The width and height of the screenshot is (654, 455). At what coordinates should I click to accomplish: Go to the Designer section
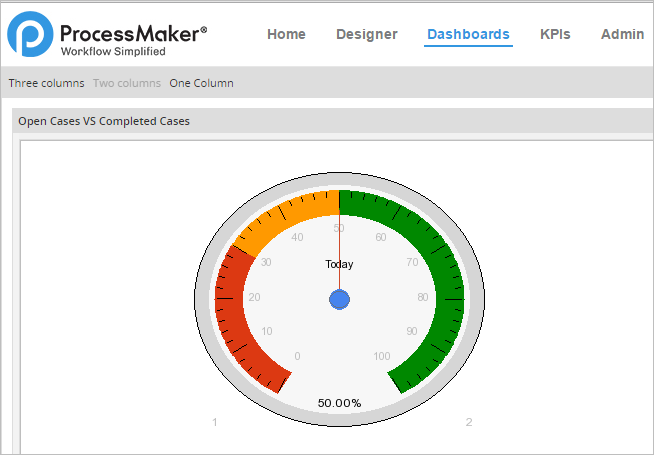tap(366, 34)
